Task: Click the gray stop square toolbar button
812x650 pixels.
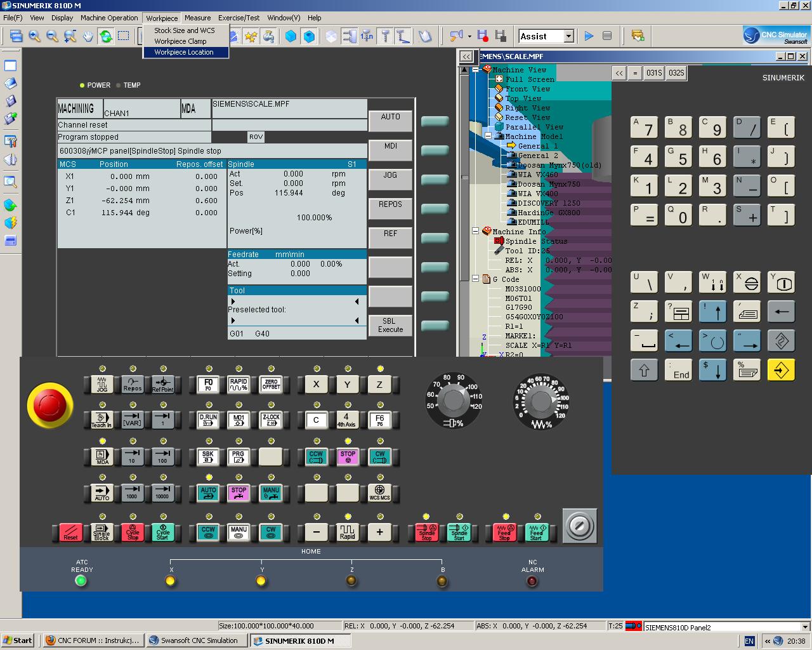Action: point(607,36)
